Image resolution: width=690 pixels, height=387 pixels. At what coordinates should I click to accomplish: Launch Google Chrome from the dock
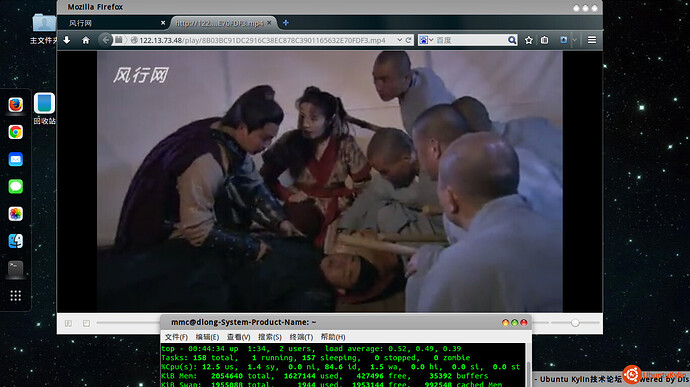(x=16, y=132)
